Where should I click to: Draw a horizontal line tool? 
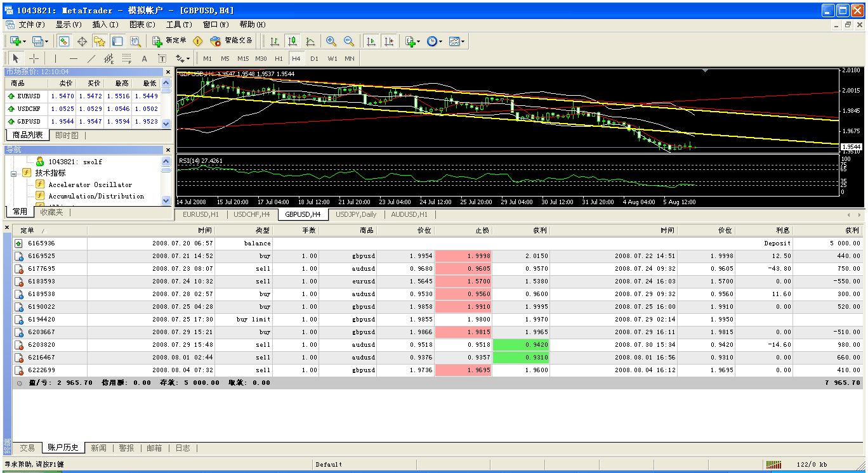click(73, 58)
